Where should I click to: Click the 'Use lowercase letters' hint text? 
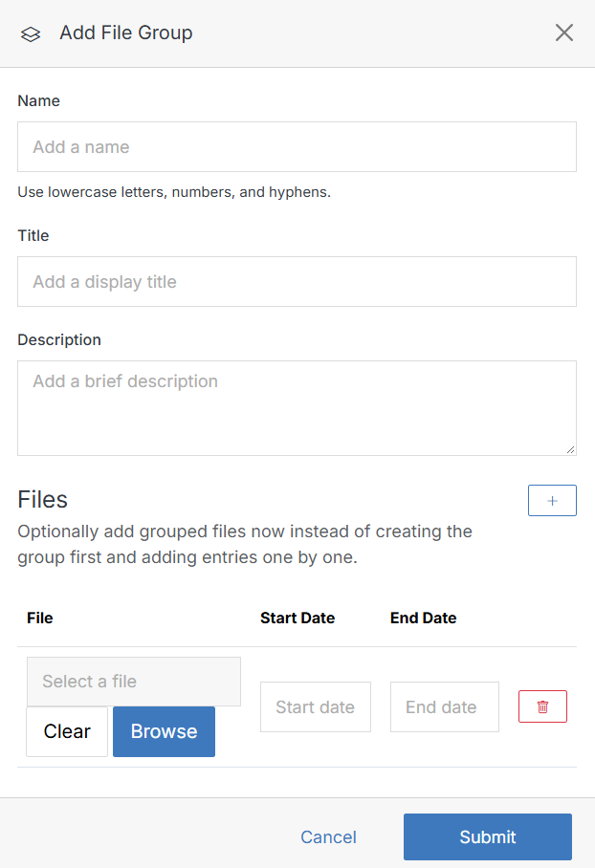(x=174, y=192)
